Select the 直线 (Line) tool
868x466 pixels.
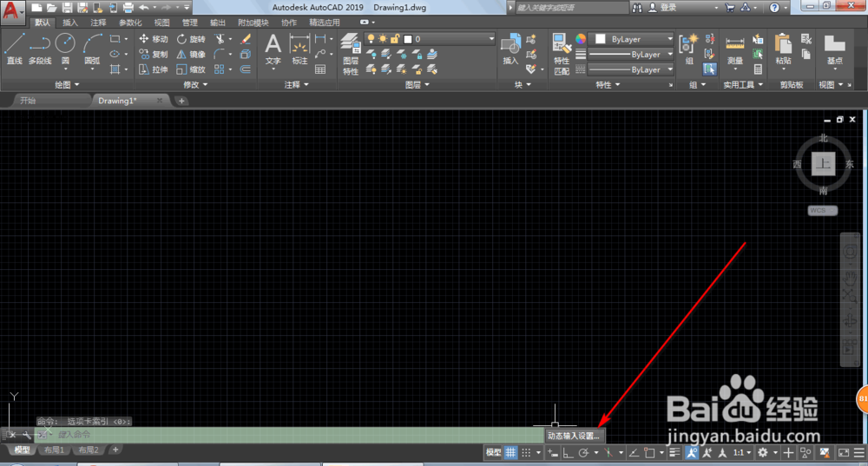(x=15, y=49)
